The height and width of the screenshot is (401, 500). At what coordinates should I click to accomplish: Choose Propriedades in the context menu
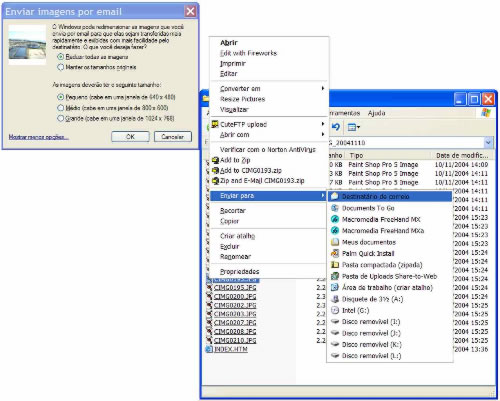[x=239, y=272]
